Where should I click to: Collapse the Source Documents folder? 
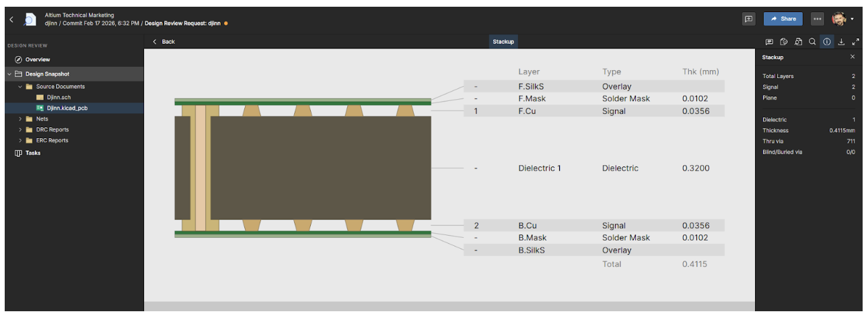[x=20, y=87]
